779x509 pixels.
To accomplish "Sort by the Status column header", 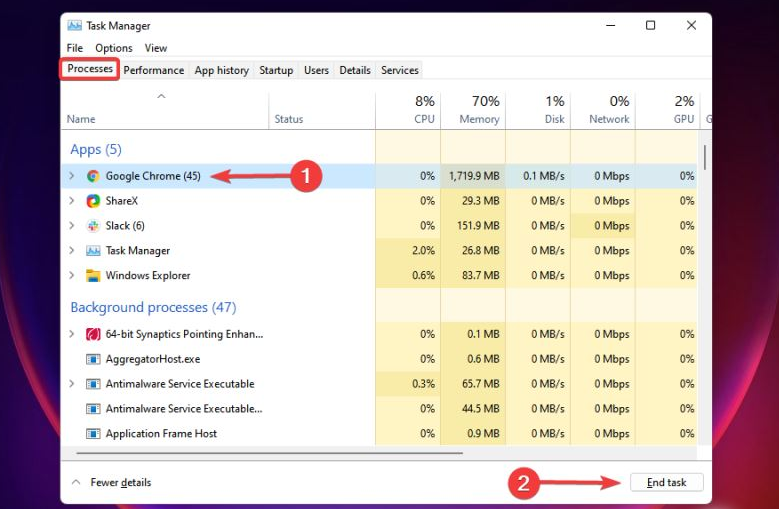I will (322, 111).
